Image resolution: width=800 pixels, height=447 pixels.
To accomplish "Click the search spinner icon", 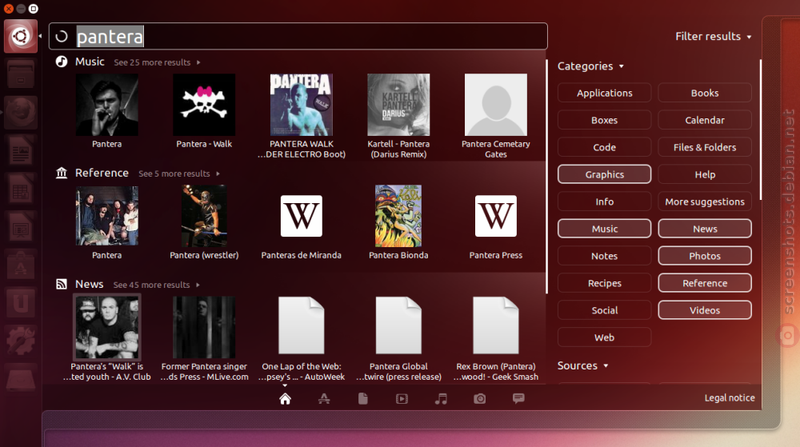I will 61,36.
